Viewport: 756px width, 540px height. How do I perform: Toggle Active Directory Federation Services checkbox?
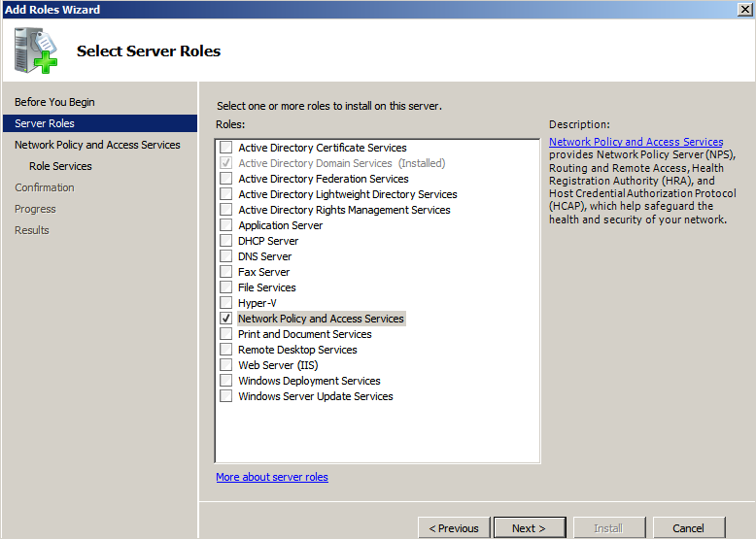(x=225, y=179)
